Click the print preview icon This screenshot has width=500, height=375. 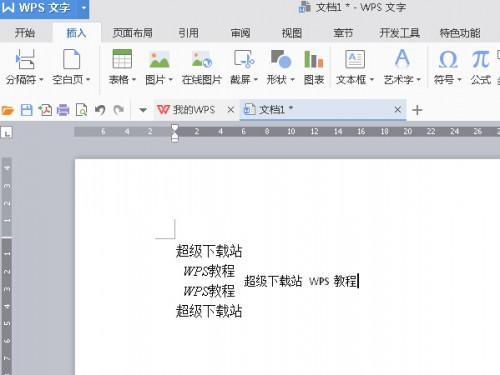[x=82, y=110]
